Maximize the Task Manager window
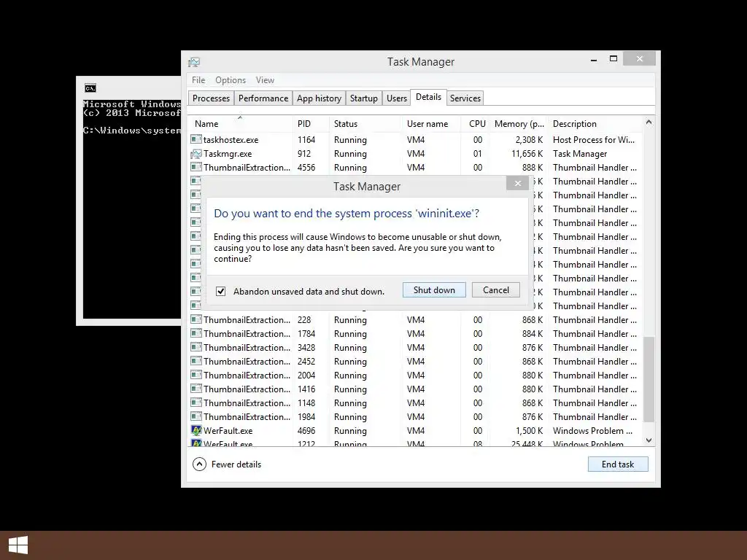The width and height of the screenshot is (747, 560). click(614, 58)
